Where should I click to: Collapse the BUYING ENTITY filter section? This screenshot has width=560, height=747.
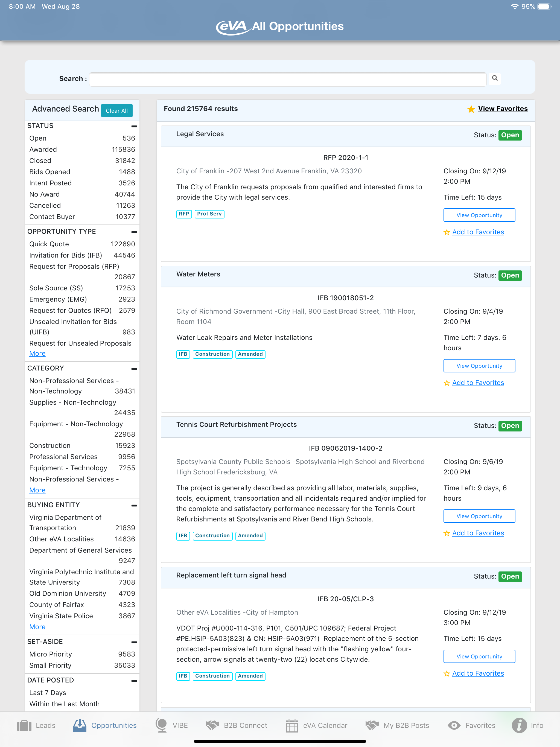point(134,506)
